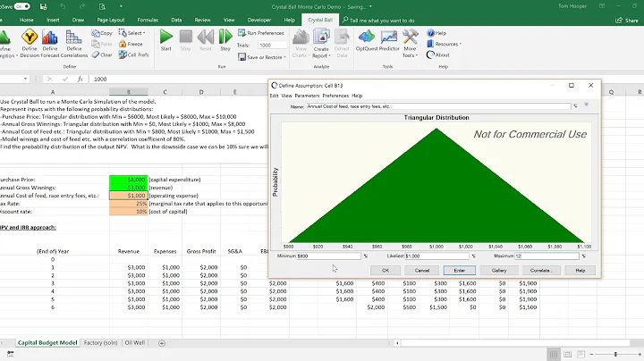Click Cancel in dialog

pyautogui.click(x=422, y=271)
